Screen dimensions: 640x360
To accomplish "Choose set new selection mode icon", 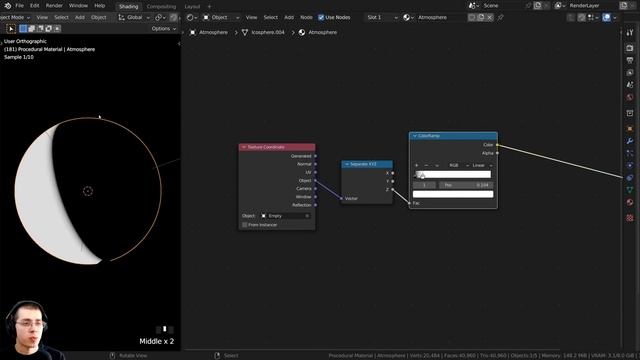I will point(23,29).
